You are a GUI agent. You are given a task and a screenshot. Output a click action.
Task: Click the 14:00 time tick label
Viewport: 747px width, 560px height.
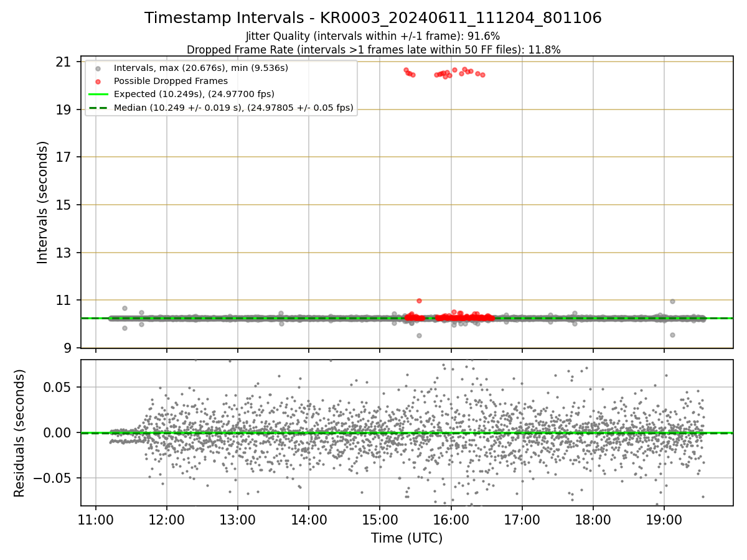309,519
